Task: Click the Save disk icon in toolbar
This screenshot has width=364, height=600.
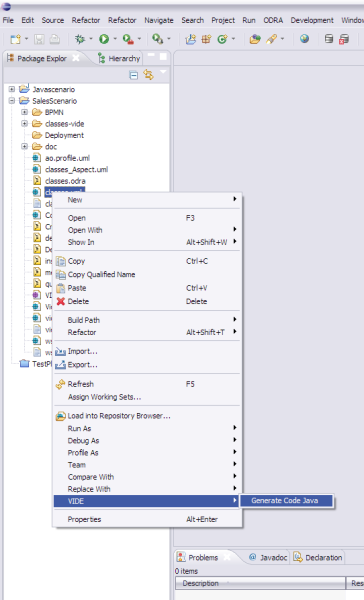Action: 39,39
